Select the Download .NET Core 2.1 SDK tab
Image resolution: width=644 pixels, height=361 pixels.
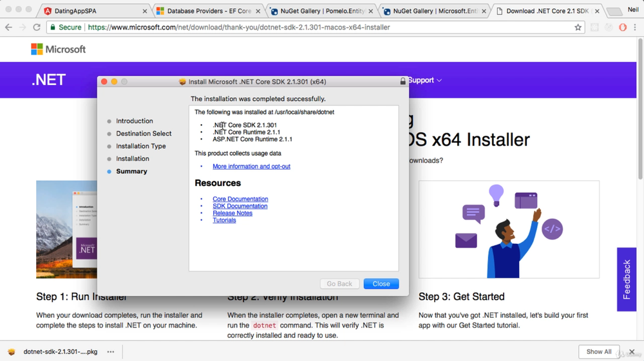coord(547,11)
